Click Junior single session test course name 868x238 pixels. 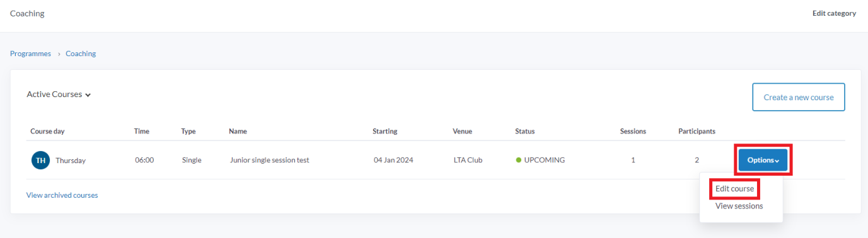click(x=270, y=160)
